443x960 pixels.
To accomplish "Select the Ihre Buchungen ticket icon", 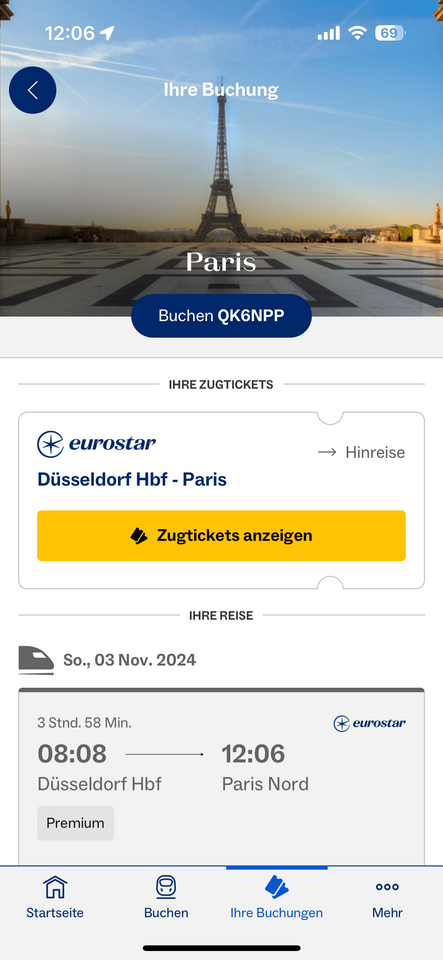I will (x=277, y=887).
